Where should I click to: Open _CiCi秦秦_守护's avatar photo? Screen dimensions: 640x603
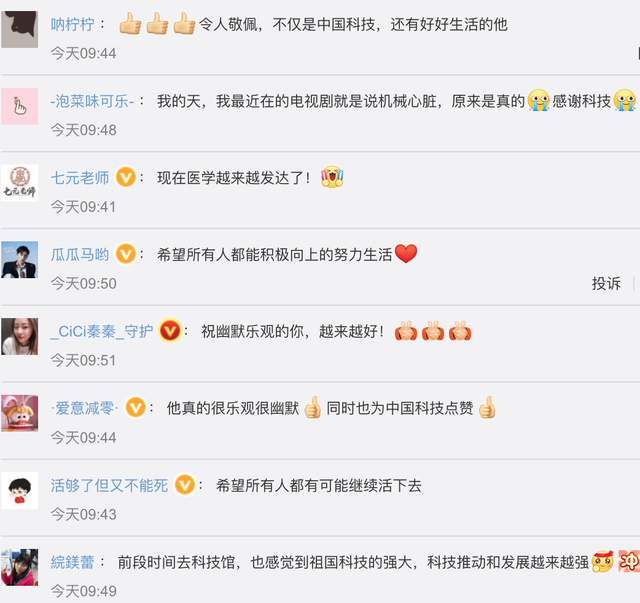[20, 336]
